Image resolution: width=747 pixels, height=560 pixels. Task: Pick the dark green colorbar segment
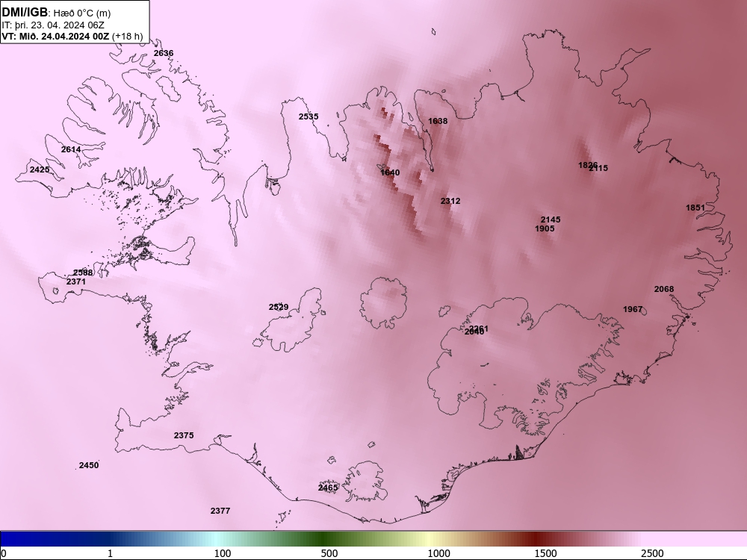pos(324,539)
